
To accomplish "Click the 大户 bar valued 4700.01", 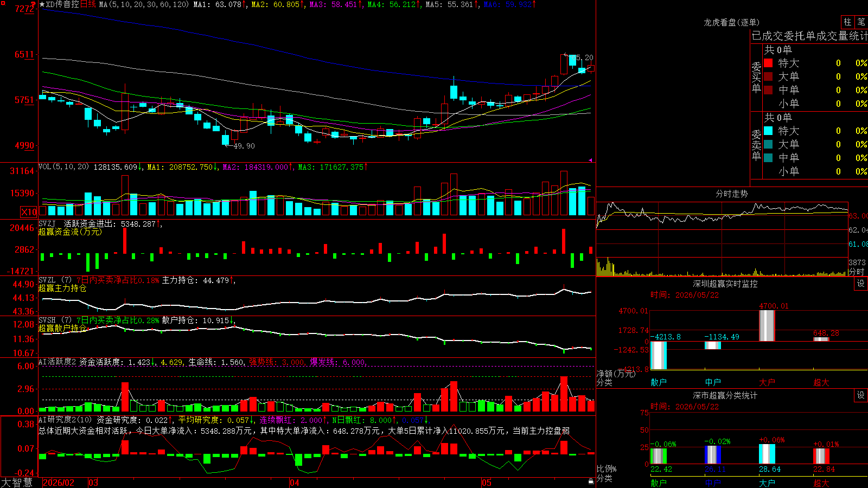I will point(767,325).
